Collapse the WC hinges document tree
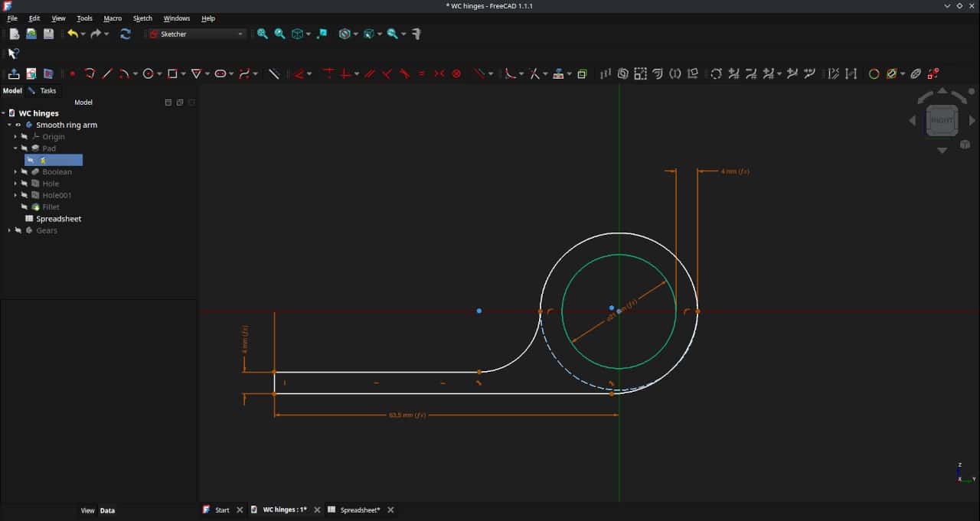This screenshot has height=521, width=980. pyautogui.click(x=4, y=113)
